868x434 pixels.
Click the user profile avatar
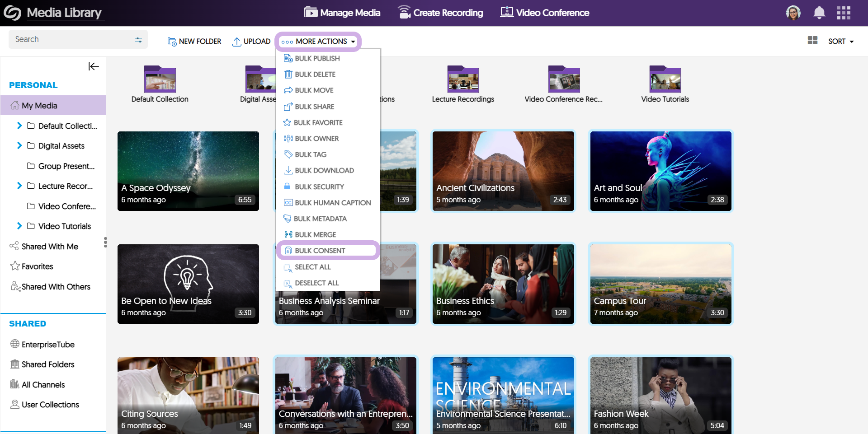pyautogui.click(x=793, y=13)
